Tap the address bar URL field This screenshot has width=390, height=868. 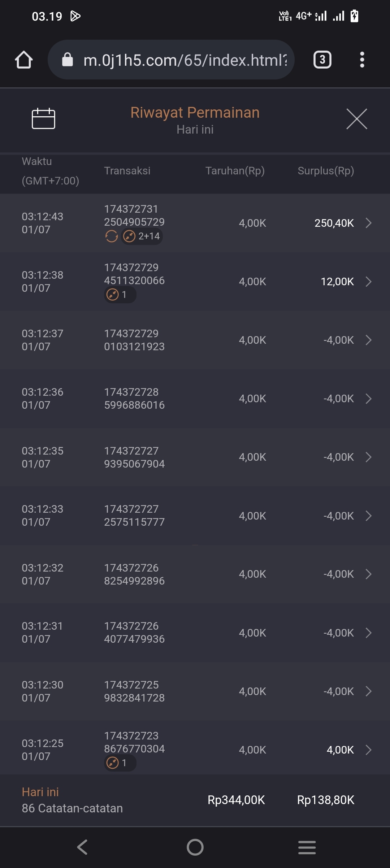click(185, 60)
